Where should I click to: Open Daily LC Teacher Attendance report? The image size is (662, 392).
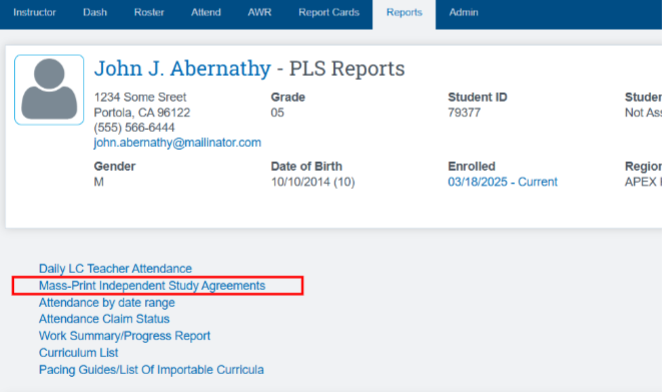[x=115, y=269]
